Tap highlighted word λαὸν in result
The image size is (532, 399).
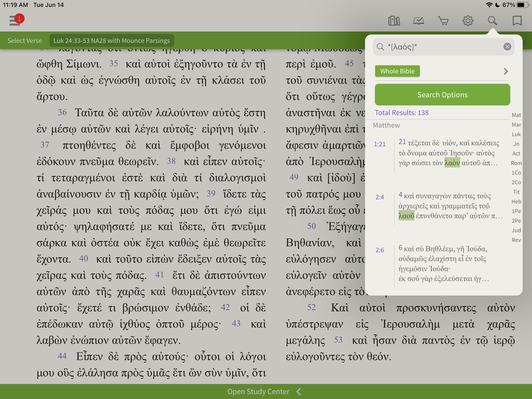click(452, 163)
